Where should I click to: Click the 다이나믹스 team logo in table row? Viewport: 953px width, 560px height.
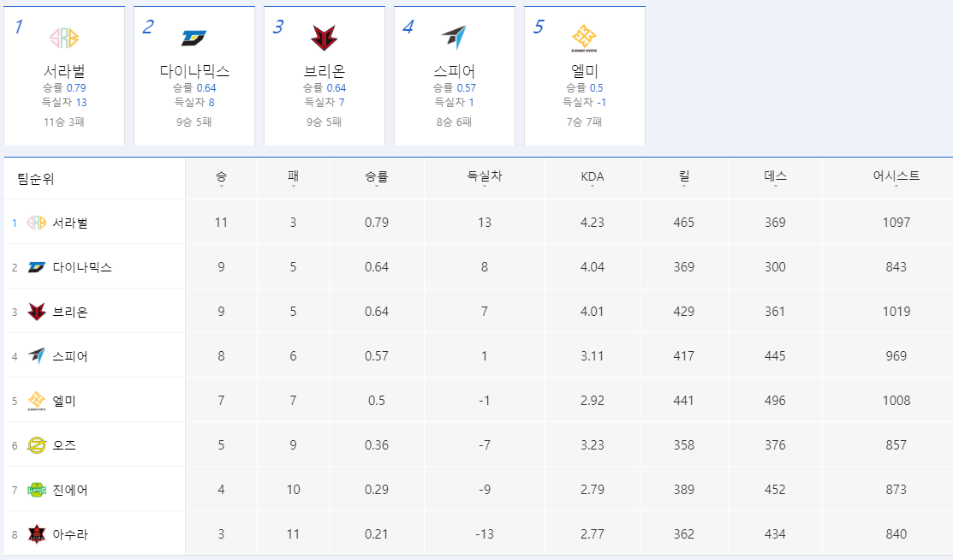pyautogui.click(x=37, y=267)
